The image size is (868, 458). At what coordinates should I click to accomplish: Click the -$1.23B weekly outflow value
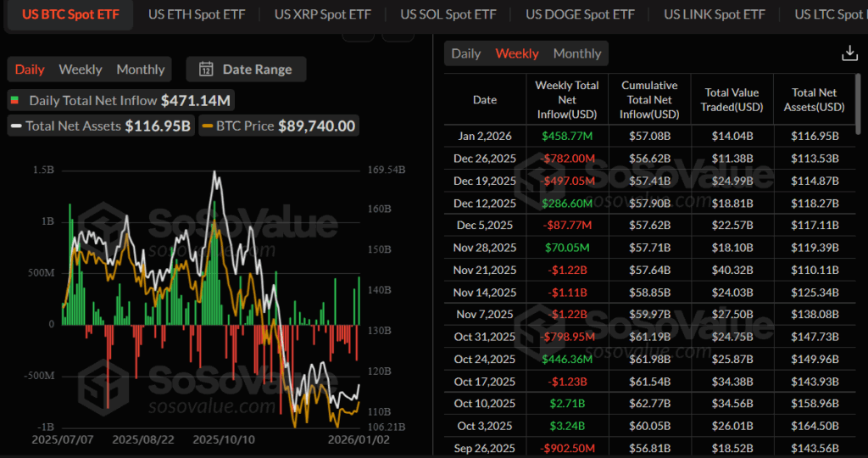(x=567, y=382)
